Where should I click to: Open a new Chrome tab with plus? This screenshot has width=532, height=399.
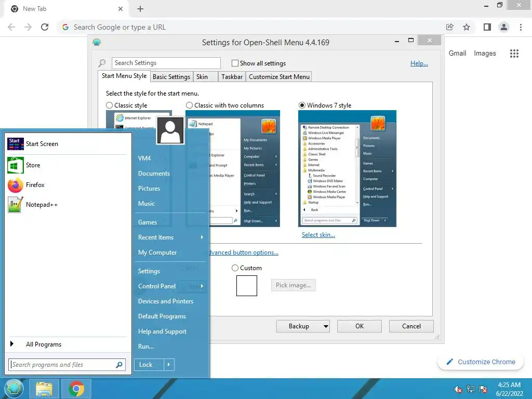(x=140, y=9)
